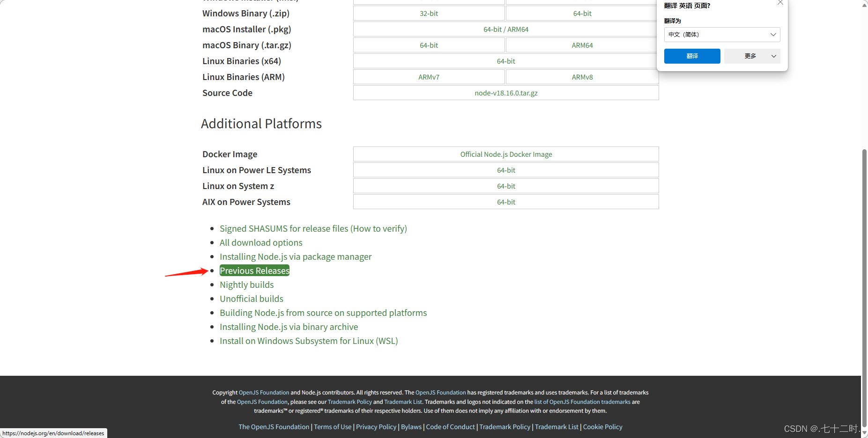868x438 pixels.
Task: Open Installing Node.js via package manager
Action: pos(296,257)
